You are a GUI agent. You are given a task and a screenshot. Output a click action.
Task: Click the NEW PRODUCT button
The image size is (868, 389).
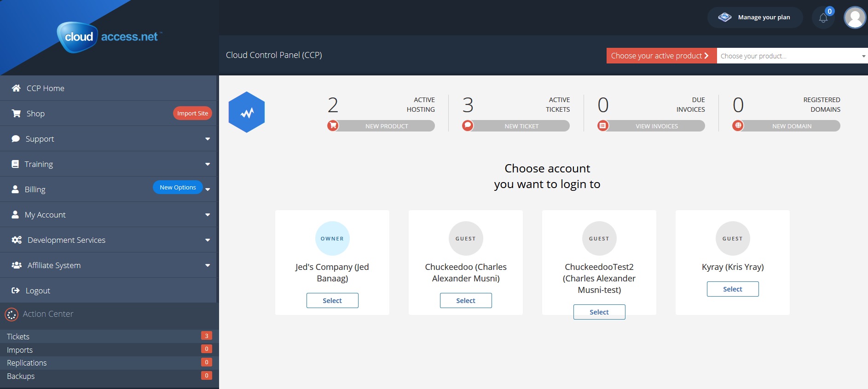382,126
